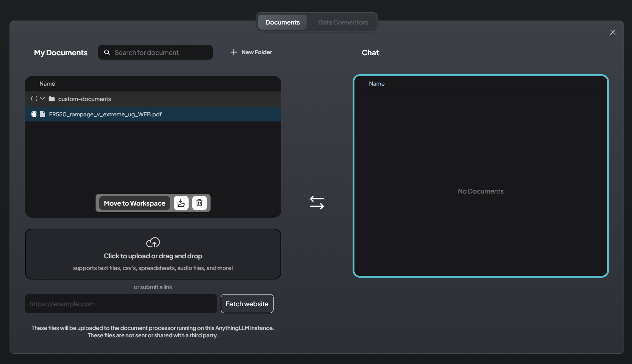Click Move to Workspace button
The image size is (632, 364).
pyautogui.click(x=134, y=203)
